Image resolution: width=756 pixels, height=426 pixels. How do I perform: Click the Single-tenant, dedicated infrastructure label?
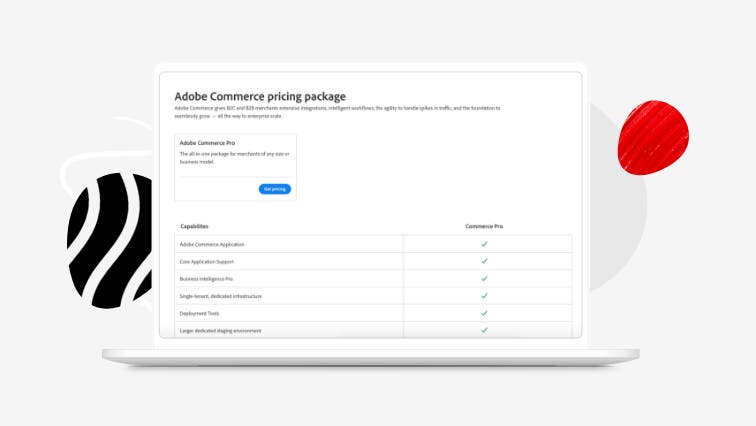point(224,296)
